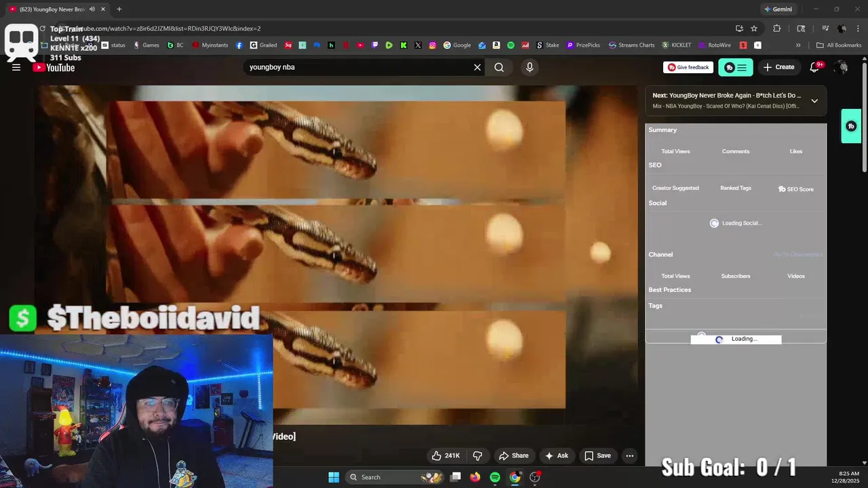Open Spotify from the taskbar
868x488 pixels.
(495, 477)
